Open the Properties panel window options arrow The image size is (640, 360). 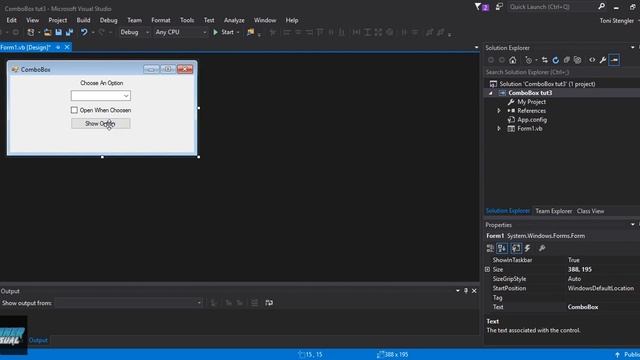point(633,224)
